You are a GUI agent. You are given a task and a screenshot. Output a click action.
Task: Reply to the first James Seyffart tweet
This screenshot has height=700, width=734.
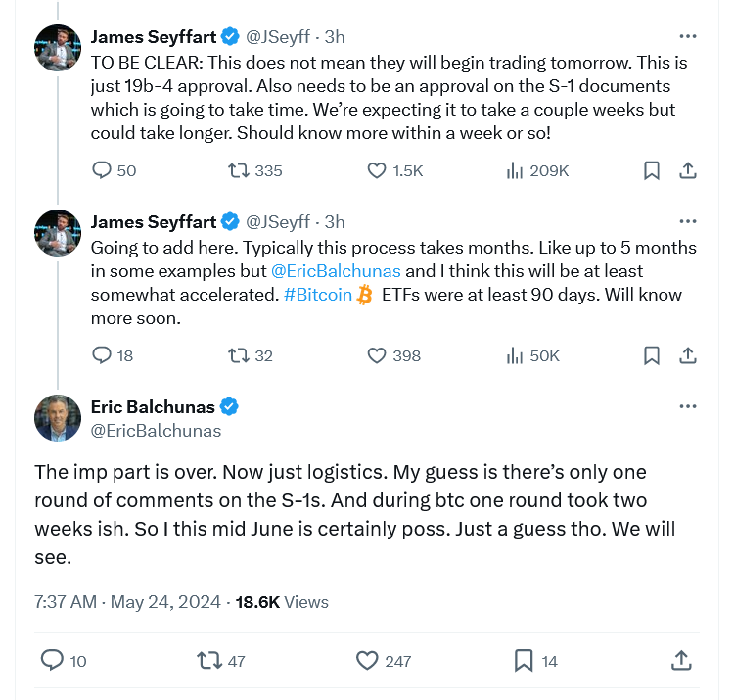tap(102, 170)
